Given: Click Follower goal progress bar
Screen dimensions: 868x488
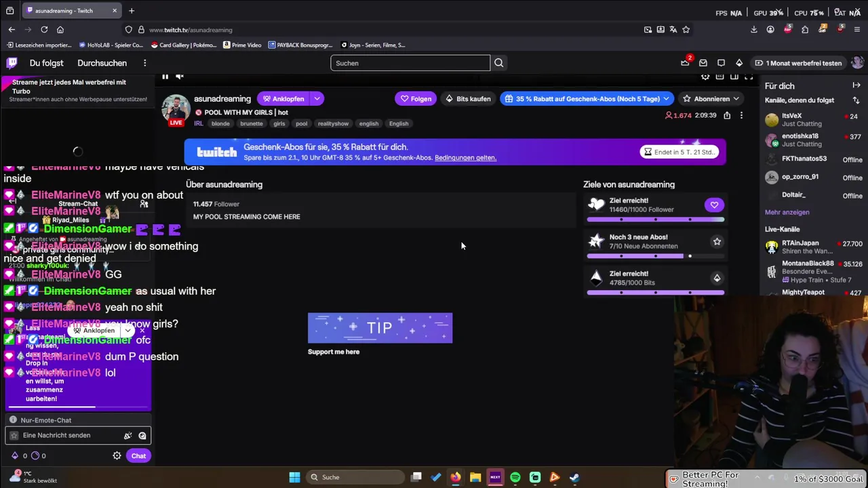Looking at the screenshot, I should pos(656,220).
